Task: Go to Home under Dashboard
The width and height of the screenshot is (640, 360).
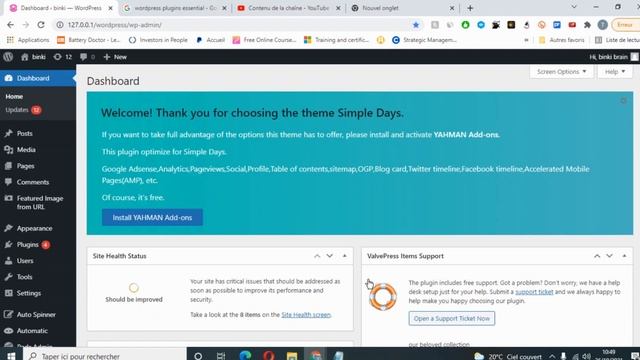Action: pos(14,96)
